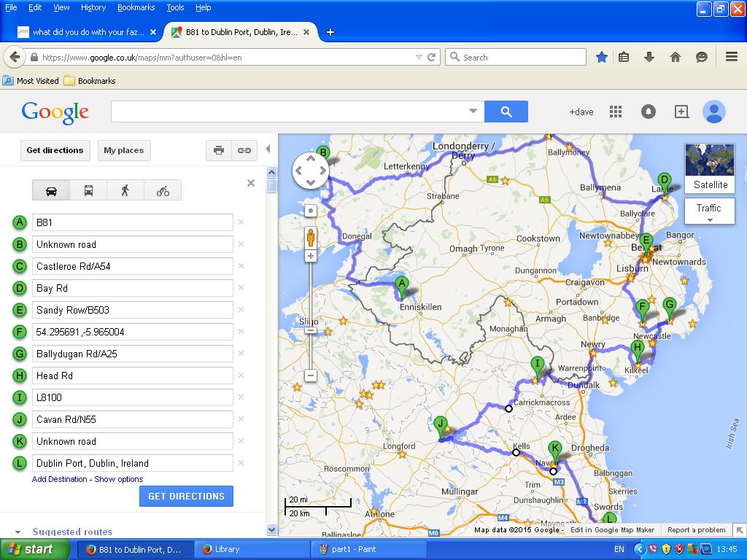
Task: Click the link share icon
Action: (x=244, y=150)
